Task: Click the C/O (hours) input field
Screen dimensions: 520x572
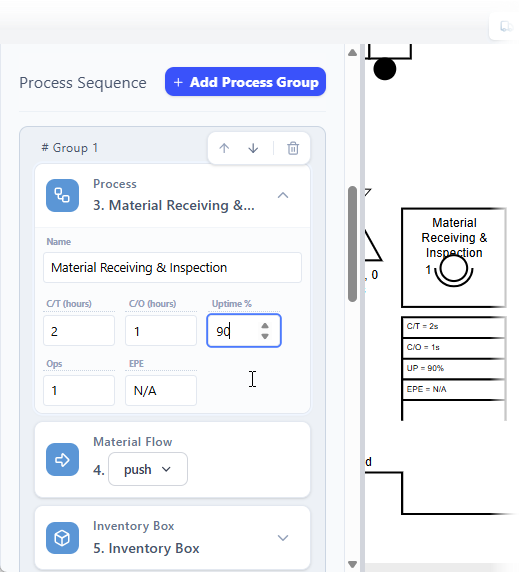Action: (x=161, y=331)
